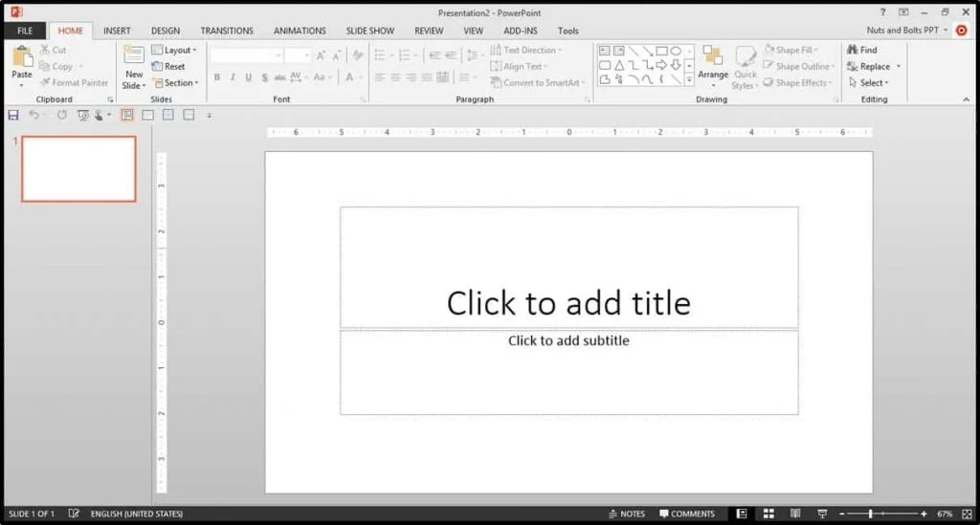
Task: Reset the slide with the Reset command
Action: 168,66
